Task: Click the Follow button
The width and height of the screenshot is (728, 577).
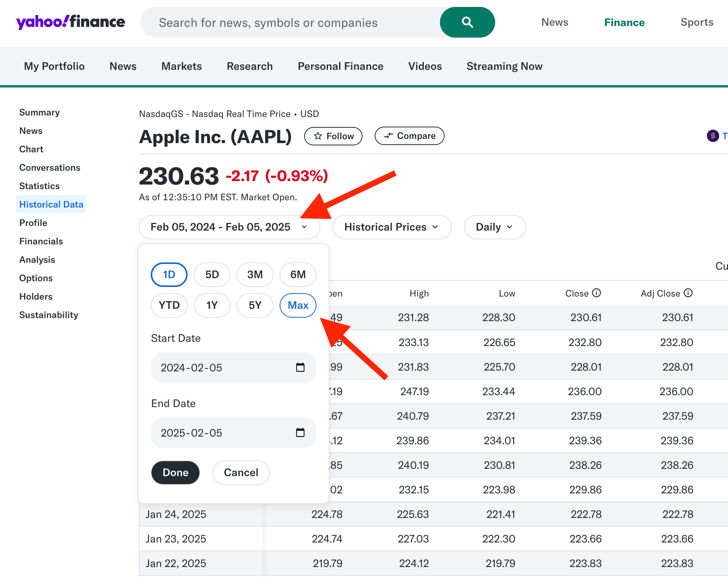Action: [x=333, y=136]
